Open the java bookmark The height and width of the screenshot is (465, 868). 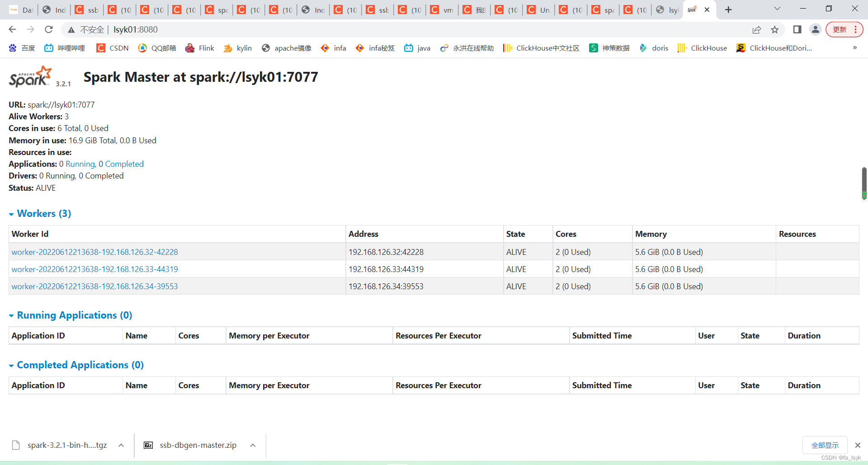[417, 48]
